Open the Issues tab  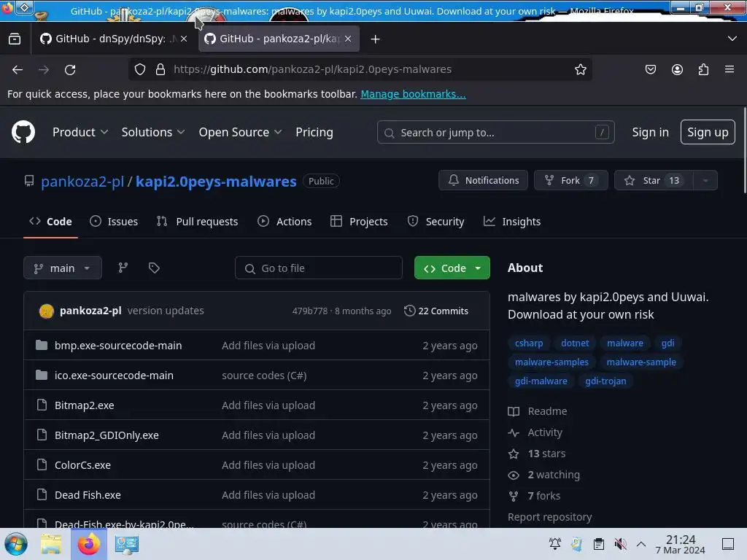click(x=114, y=222)
